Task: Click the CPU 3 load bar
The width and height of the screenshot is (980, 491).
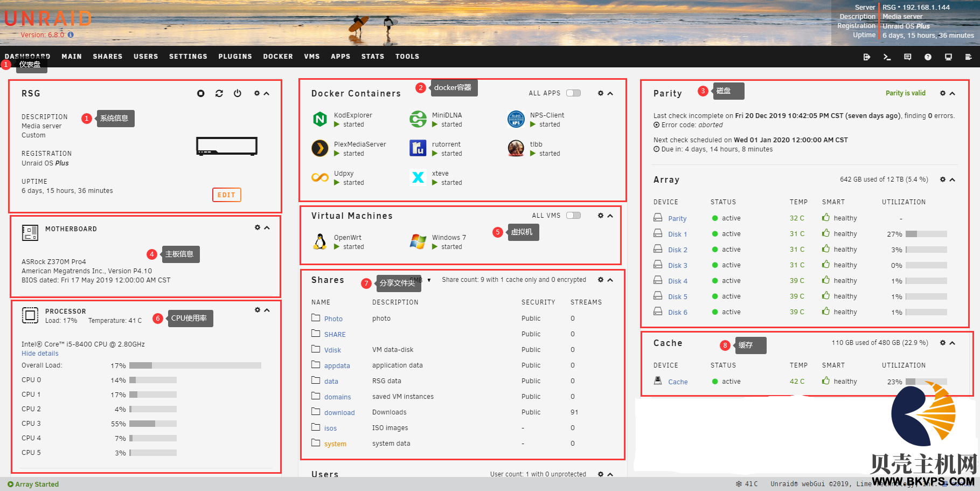Action: 153,424
